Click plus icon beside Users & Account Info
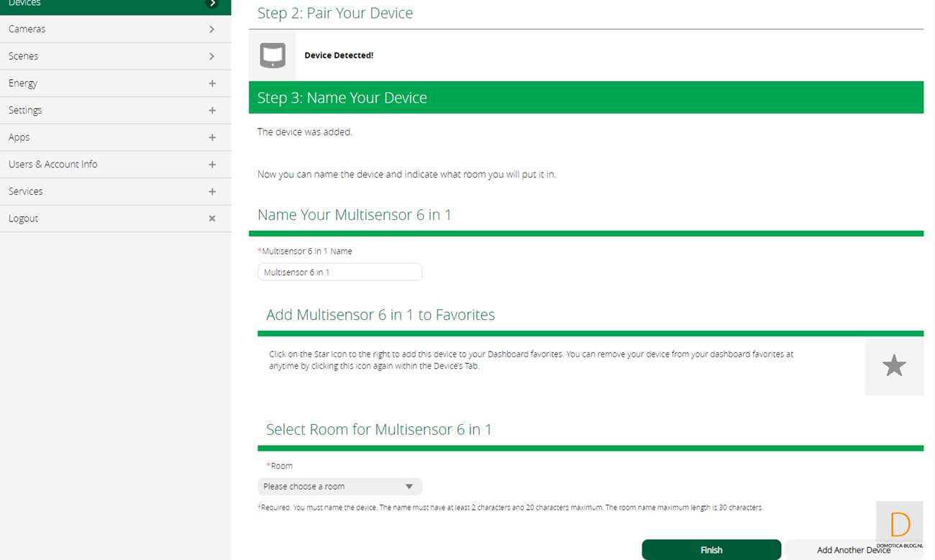 pyautogui.click(x=211, y=165)
